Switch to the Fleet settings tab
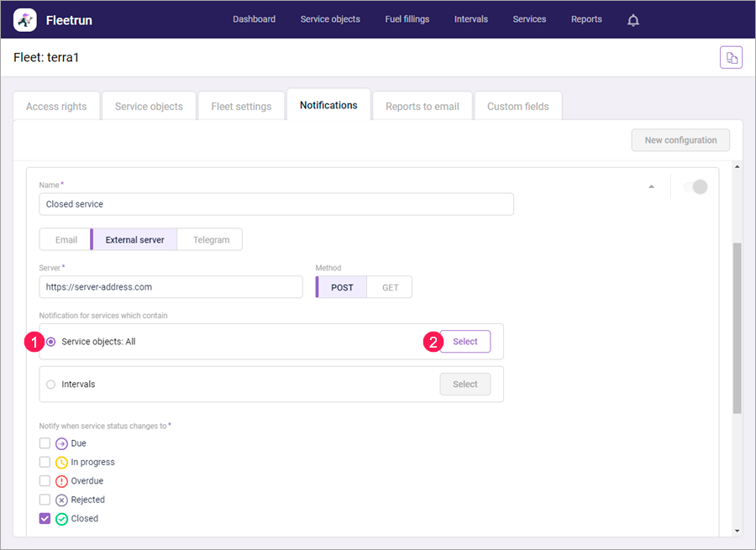This screenshot has width=756, height=550. click(241, 105)
